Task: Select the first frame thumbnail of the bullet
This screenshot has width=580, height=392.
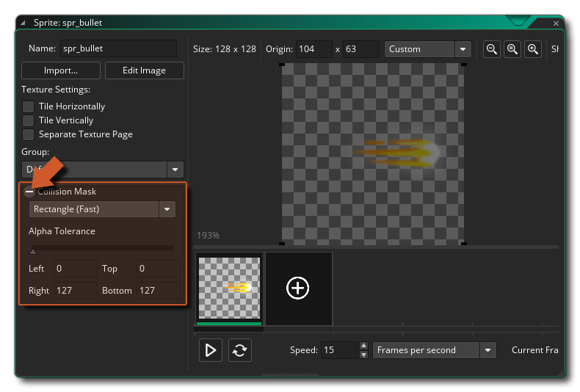Action: [x=229, y=288]
